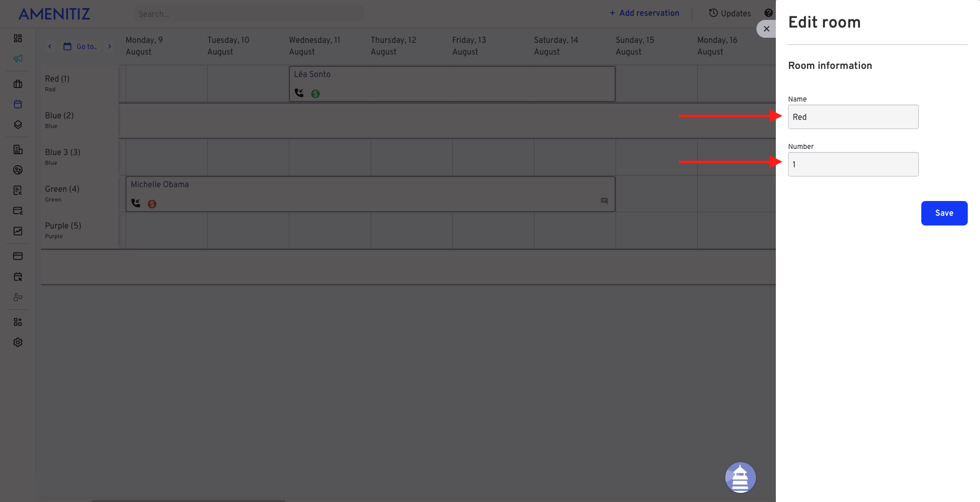Click the Friday, 13 August column header
The height and width of the screenshot is (502, 980).
click(x=469, y=46)
